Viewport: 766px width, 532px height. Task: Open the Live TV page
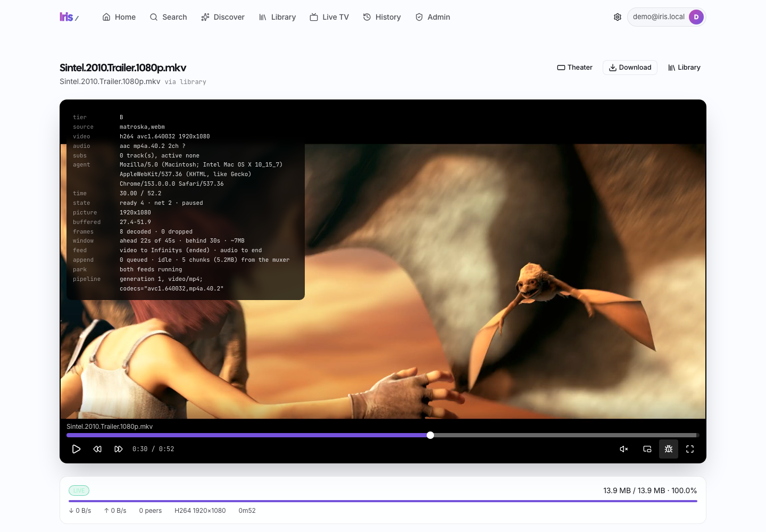[x=329, y=17]
